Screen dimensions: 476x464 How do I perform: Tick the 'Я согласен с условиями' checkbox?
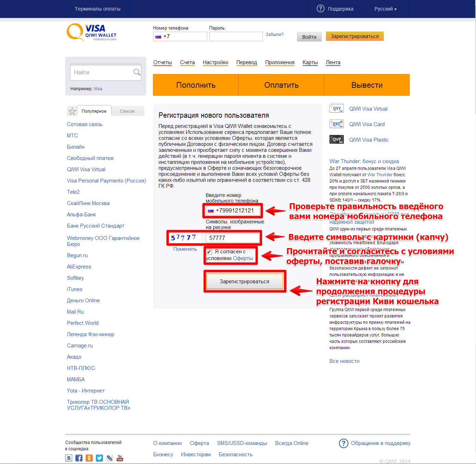(209, 252)
